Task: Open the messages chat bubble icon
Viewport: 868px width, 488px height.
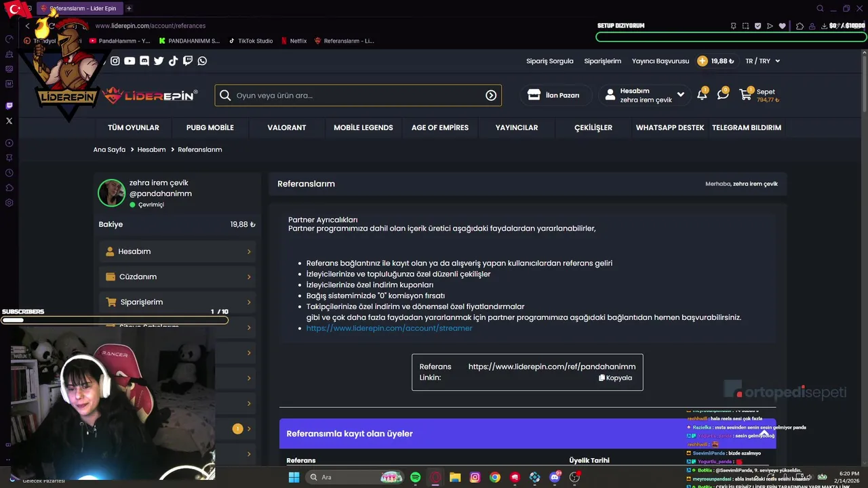Action: coord(723,95)
